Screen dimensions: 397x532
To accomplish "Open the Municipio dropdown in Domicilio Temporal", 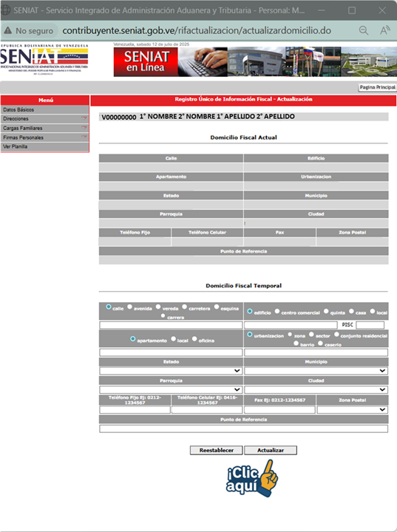I will (316, 371).
